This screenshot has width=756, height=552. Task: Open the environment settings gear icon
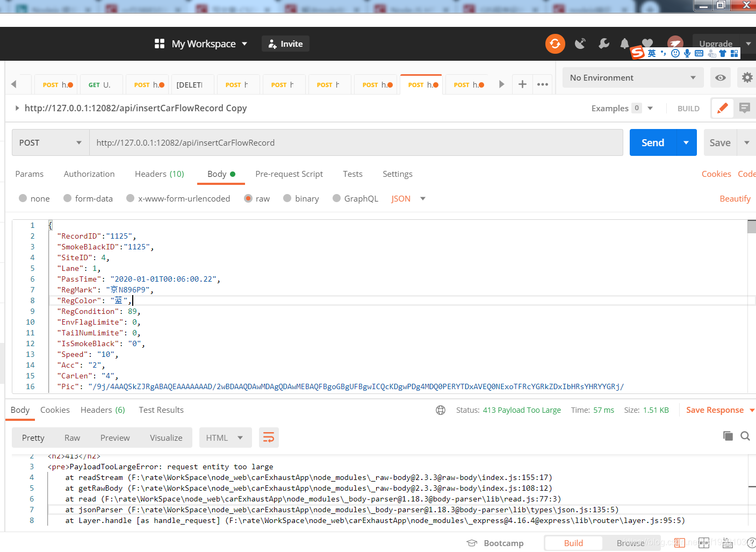[x=747, y=77]
